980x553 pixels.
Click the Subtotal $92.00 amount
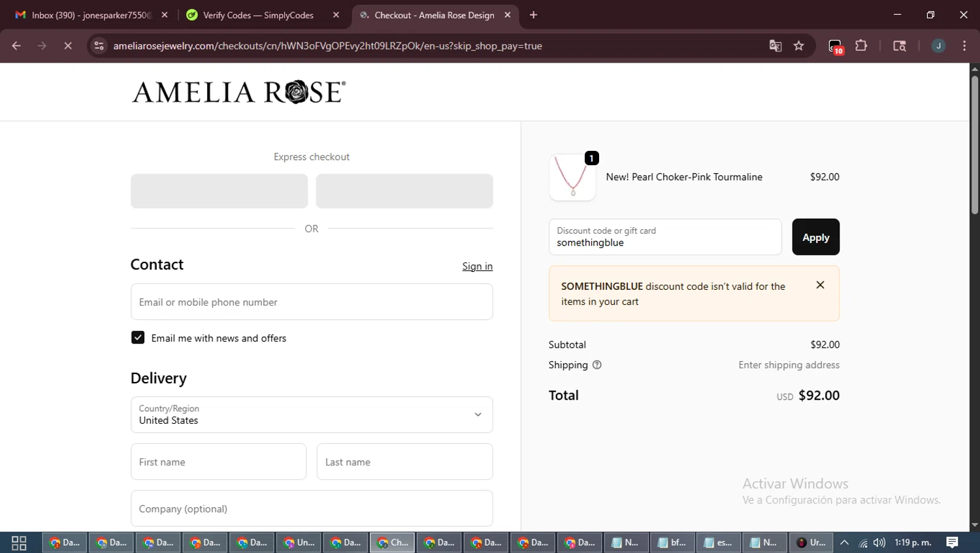coord(825,345)
